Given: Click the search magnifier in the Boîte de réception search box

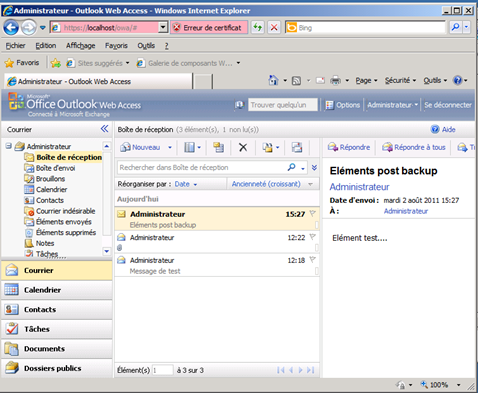Looking at the screenshot, I should [291, 167].
